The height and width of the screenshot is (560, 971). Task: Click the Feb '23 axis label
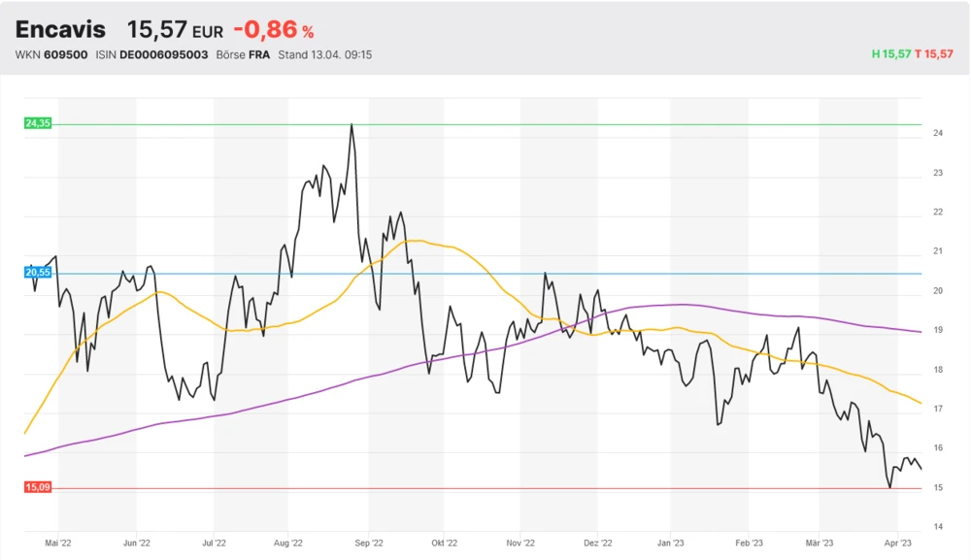tap(749, 543)
